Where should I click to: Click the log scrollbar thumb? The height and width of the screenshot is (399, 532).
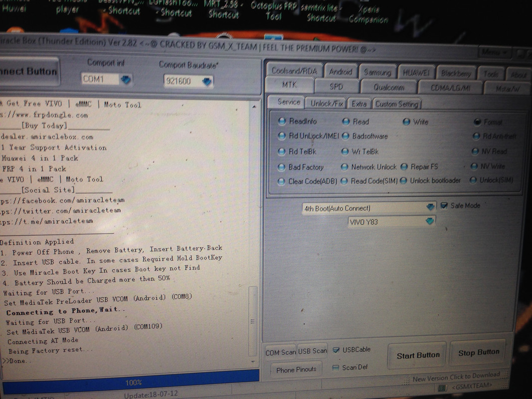(253, 320)
